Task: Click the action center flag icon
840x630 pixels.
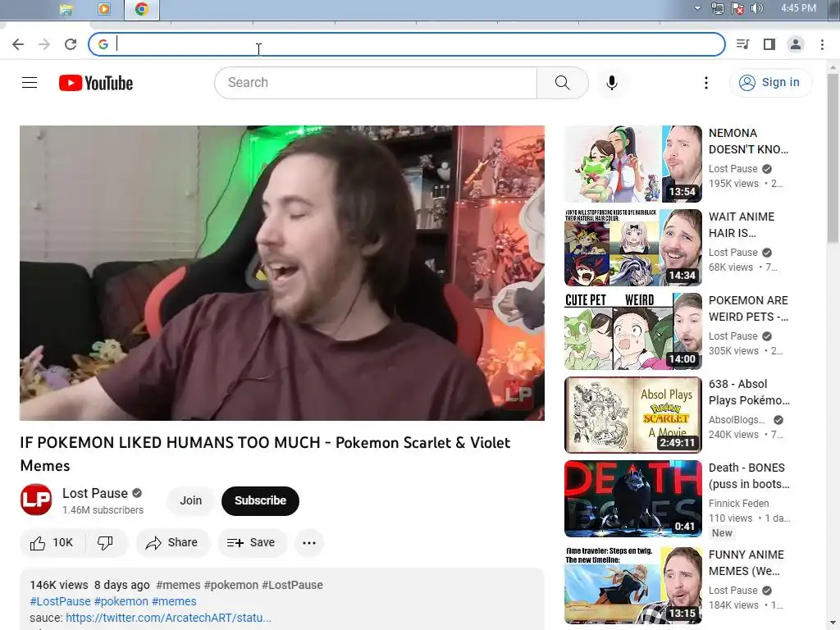Action: pos(737,8)
